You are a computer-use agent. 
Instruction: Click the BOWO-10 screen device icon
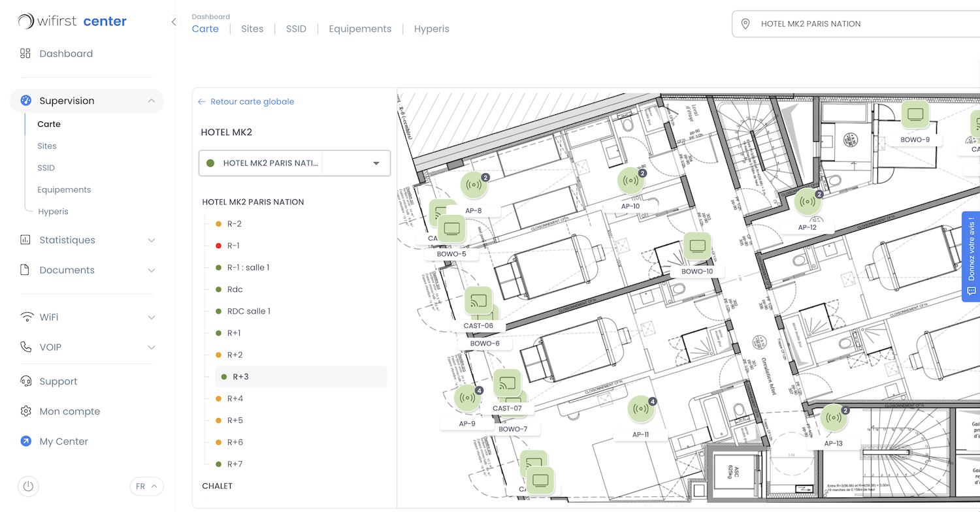click(697, 246)
